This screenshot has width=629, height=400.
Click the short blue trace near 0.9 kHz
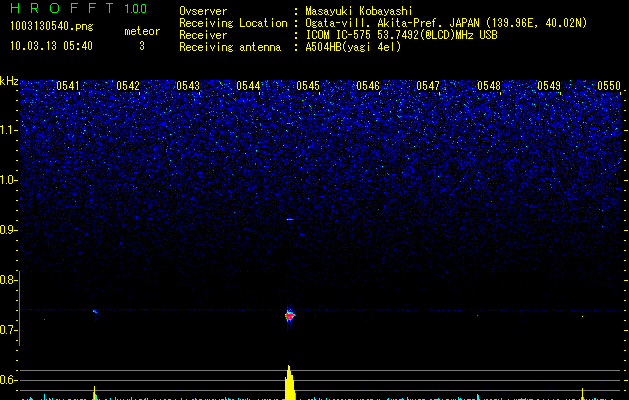(x=290, y=219)
